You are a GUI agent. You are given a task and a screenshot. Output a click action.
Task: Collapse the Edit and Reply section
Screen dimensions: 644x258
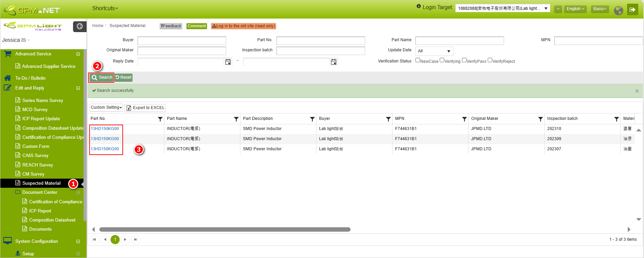(x=78, y=88)
